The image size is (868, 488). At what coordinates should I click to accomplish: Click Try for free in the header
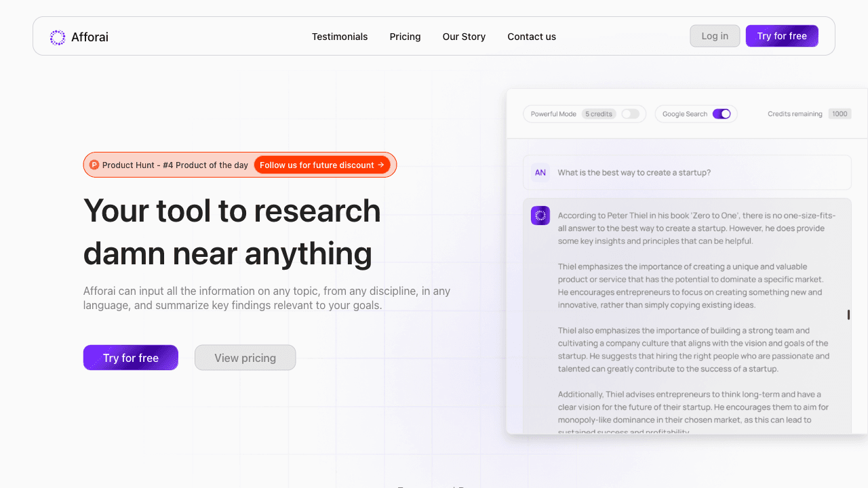[782, 36]
